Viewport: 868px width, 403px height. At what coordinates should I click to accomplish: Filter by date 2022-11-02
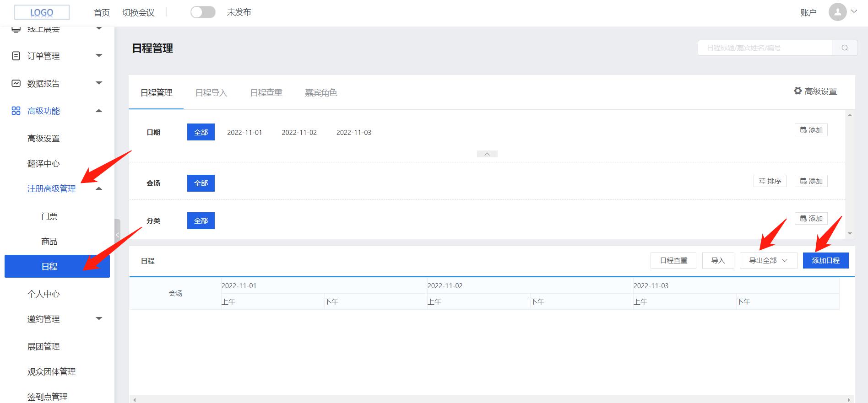point(299,133)
